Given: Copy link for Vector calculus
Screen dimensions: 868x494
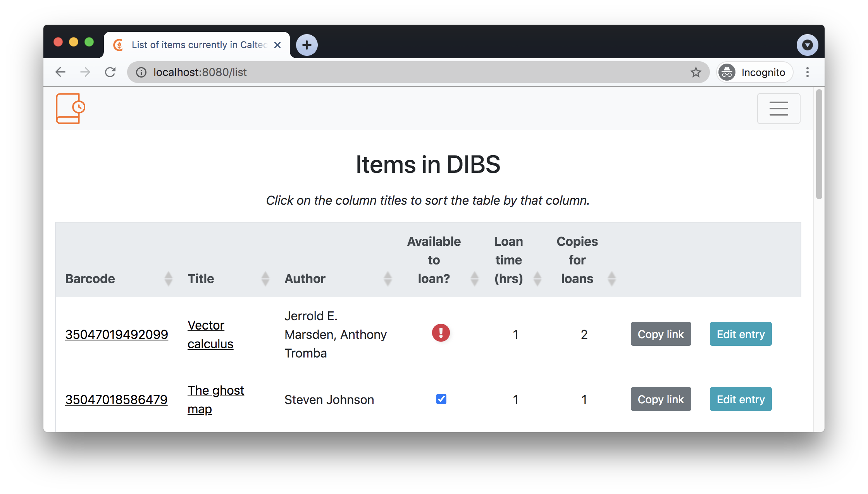Looking at the screenshot, I should pyautogui.click(x=661, y=334).
